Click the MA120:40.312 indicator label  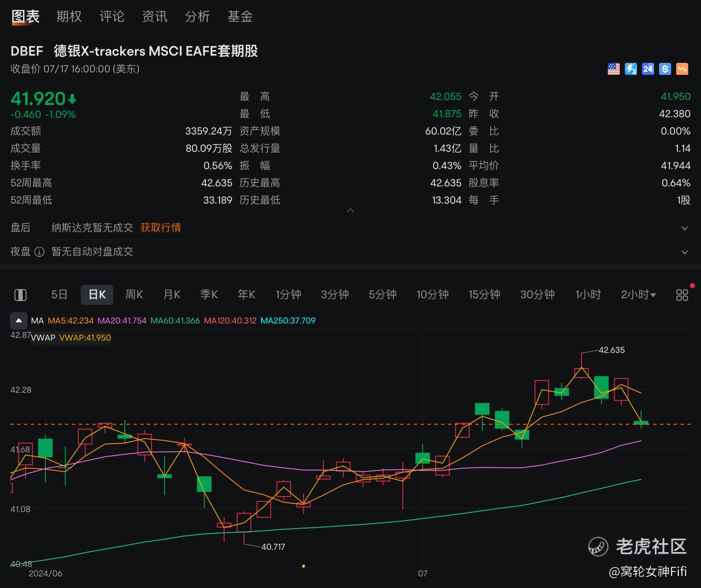point(230,321)
